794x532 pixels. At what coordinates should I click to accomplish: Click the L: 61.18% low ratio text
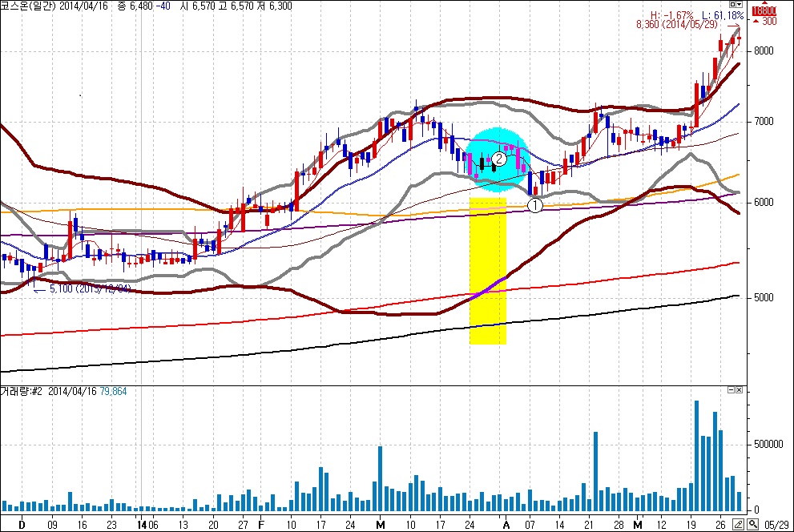723,15
